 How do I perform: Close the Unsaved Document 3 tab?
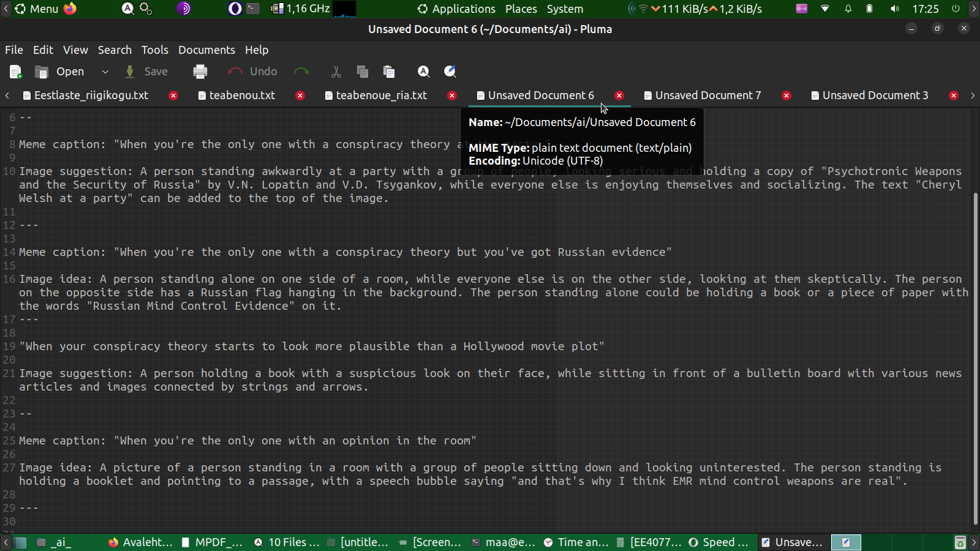coord(954,96)
